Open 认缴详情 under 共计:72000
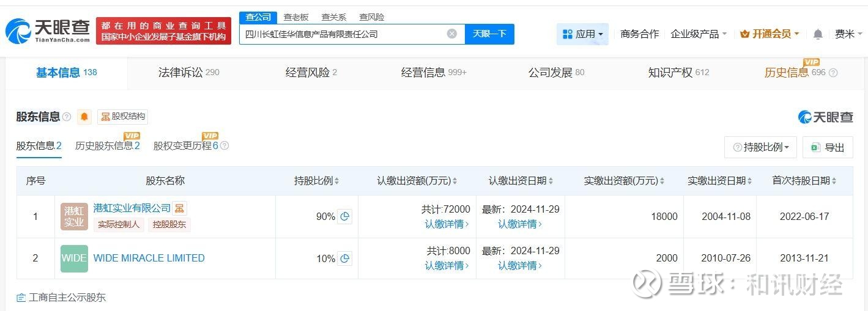The width and height of the screenshot is (868, 311). [x=447, y=224]
